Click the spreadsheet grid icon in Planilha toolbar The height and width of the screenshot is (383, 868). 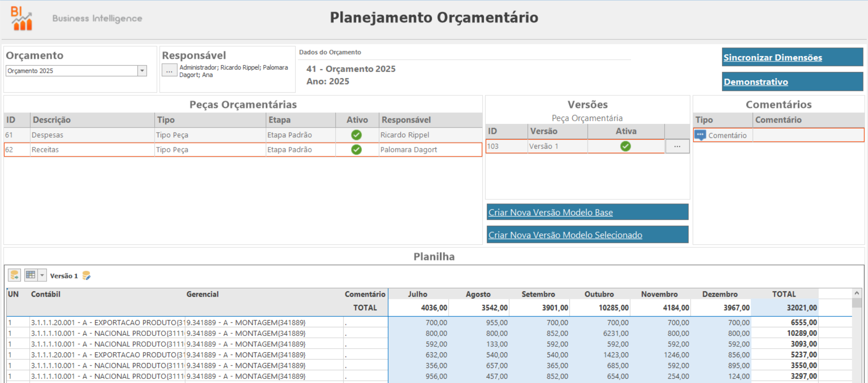[31, 275]
